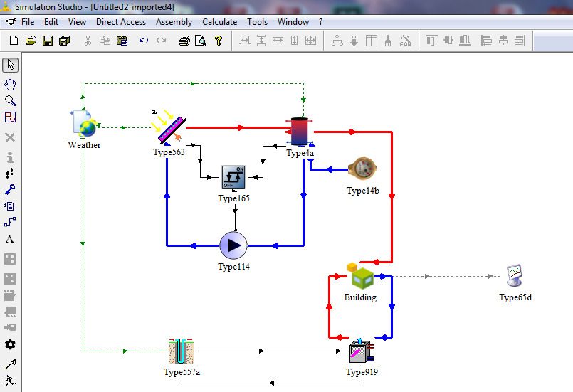The width and height of the screenshot is (573, 392).
Task: Click the Weather label text
Action: coord(84,145)
